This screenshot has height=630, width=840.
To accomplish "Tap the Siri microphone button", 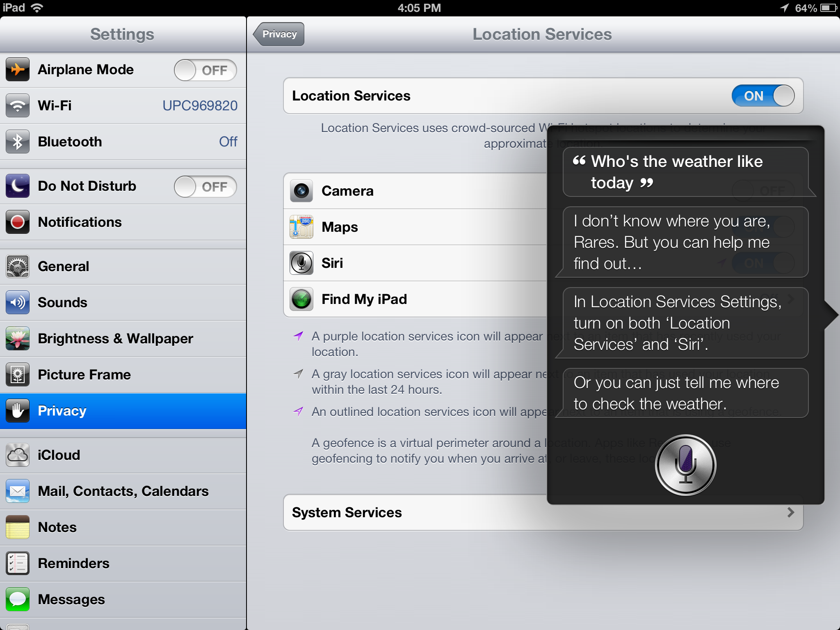I will click(x=685, y=465).
